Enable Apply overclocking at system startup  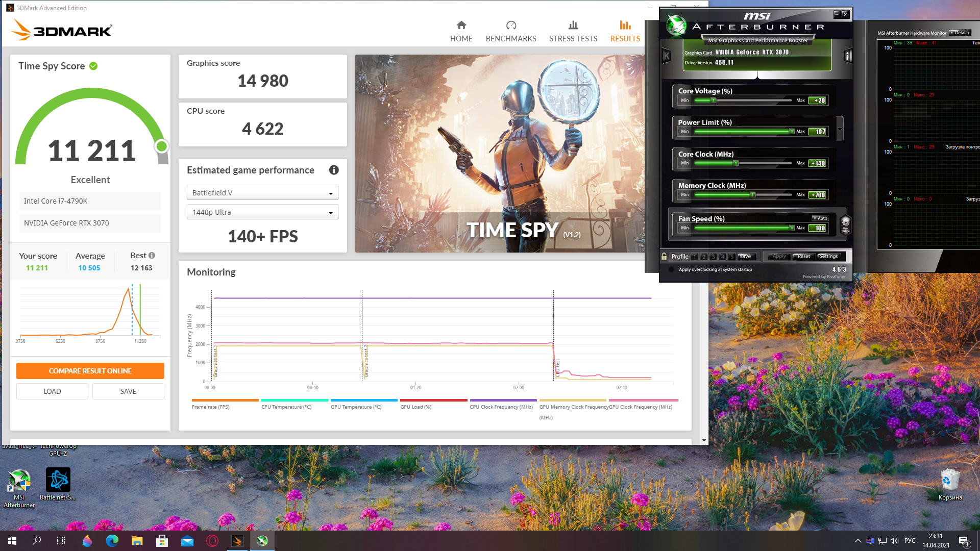[x=671, y=269]
